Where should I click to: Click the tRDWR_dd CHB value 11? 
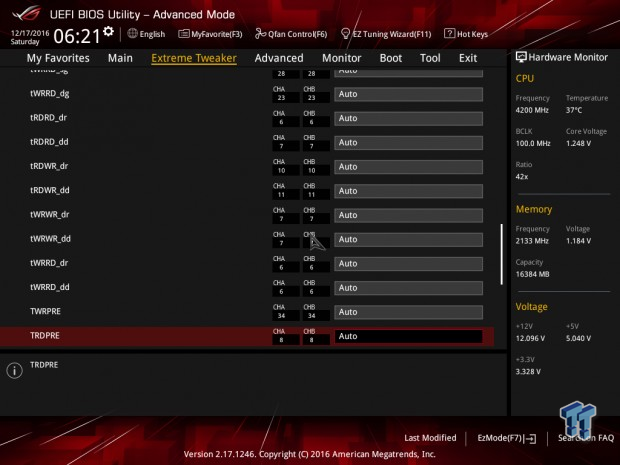point(312,195)
